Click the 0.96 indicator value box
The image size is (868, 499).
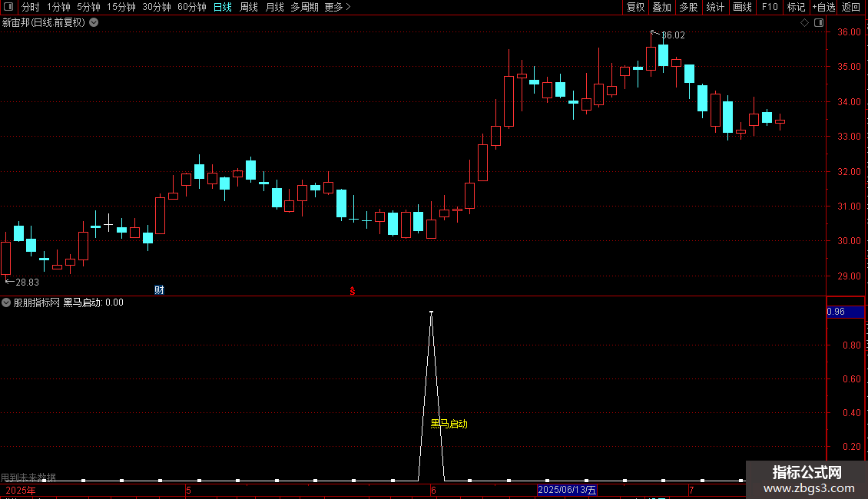click(x=845, y=312)
